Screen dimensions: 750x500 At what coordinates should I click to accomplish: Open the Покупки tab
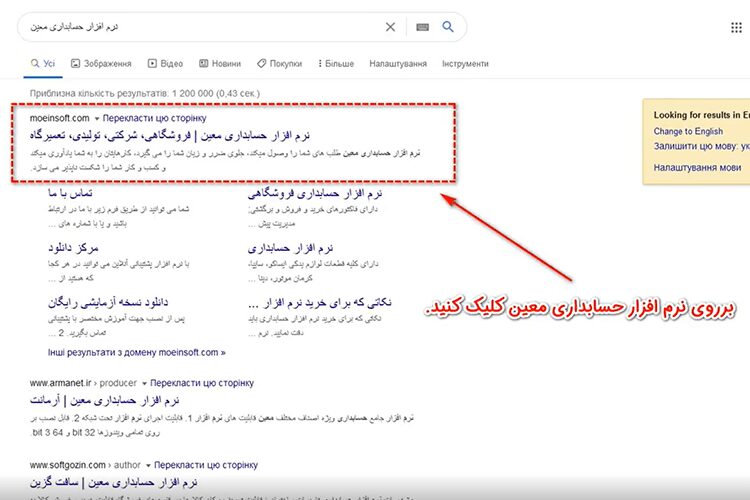(280, 64)
